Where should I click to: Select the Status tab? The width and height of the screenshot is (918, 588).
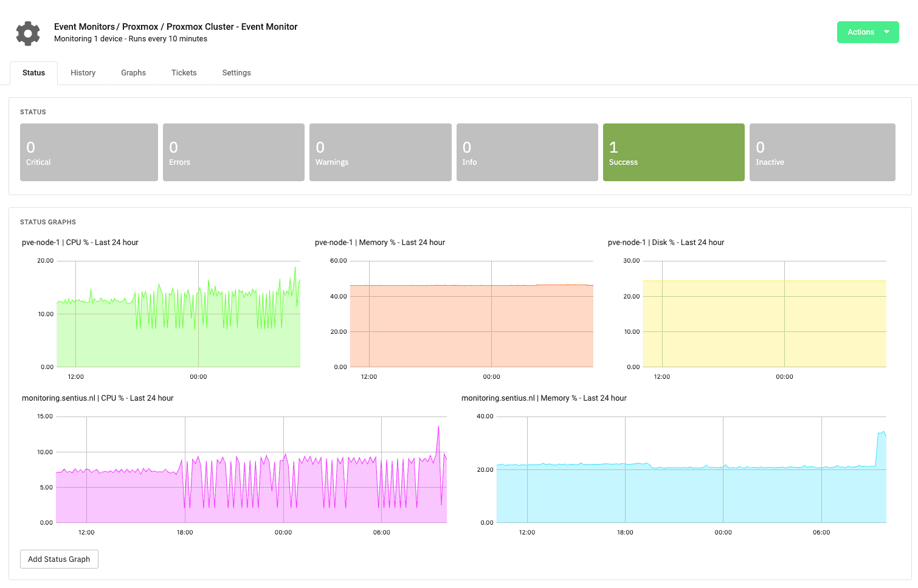point(33,72)
